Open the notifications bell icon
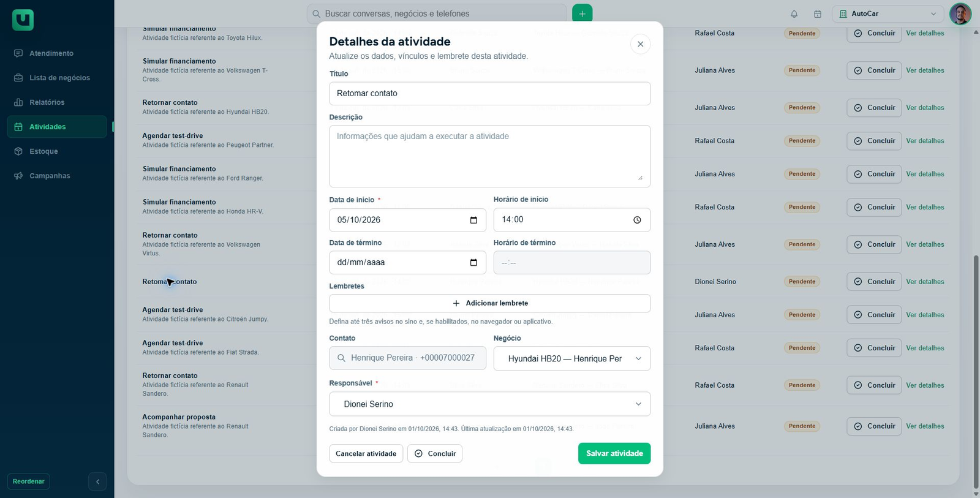 point(794,14)
